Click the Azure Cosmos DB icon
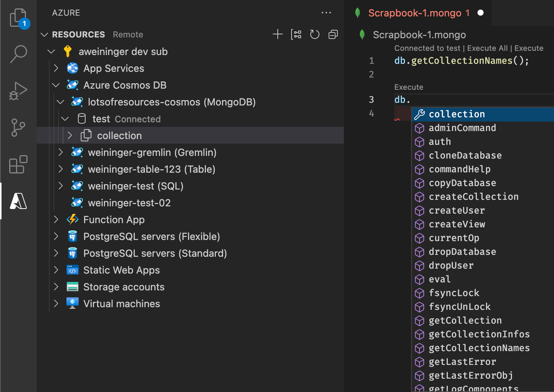 click(x=73, y=85)
